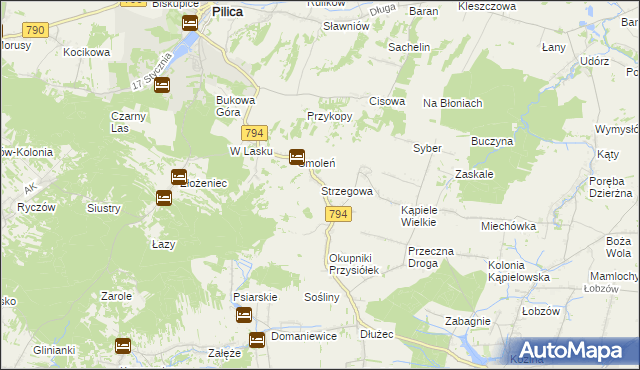Select the 17 Stycznia street label

151,72
